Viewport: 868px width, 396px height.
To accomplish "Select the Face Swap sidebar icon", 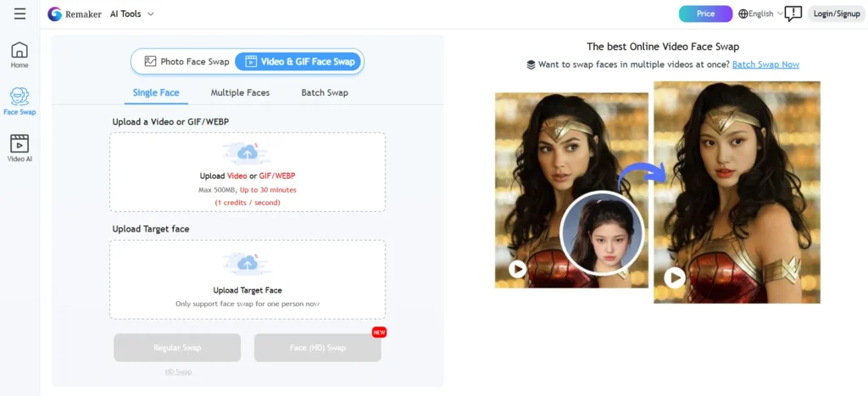I will tap(19, 102).
